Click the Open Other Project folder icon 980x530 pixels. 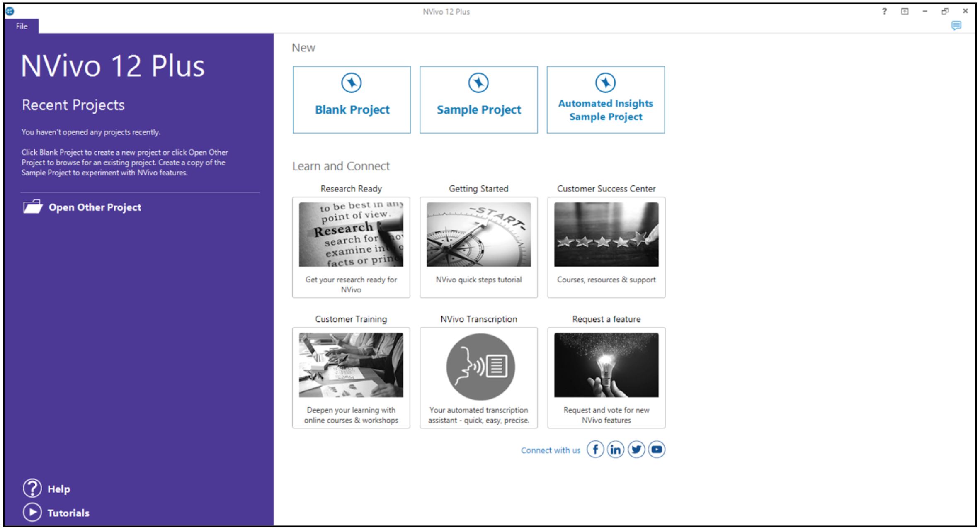point(33,207)
